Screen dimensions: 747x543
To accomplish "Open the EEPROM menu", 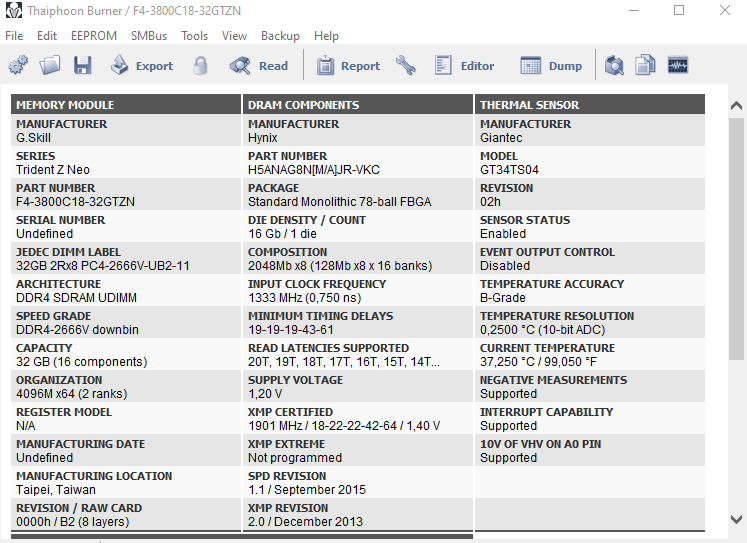I will point(94,36).
